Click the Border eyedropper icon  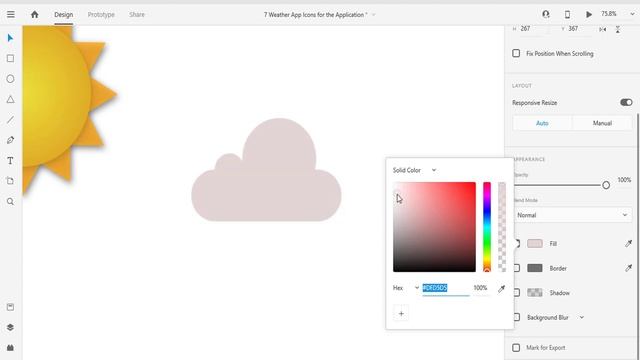(628, 268)
